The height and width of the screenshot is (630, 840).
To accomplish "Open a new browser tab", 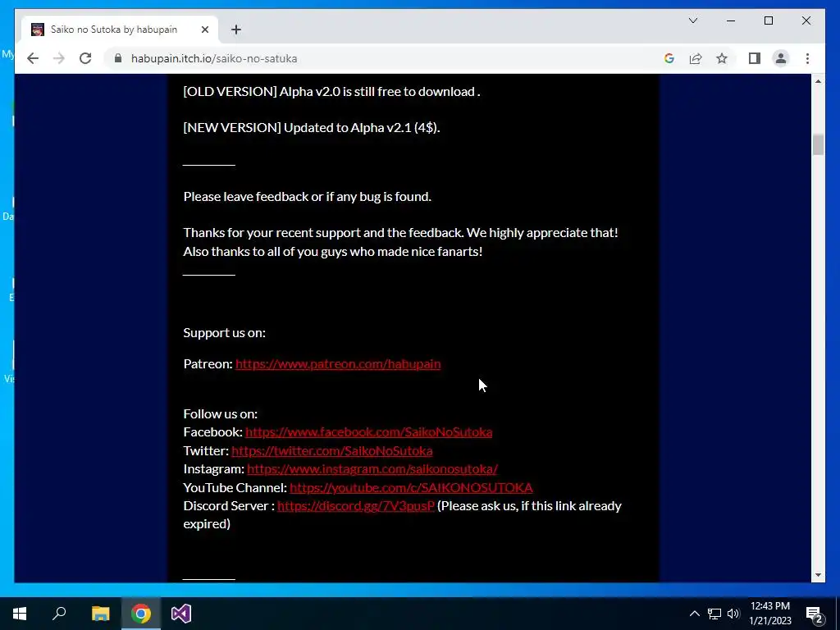I will coord(236,30).
